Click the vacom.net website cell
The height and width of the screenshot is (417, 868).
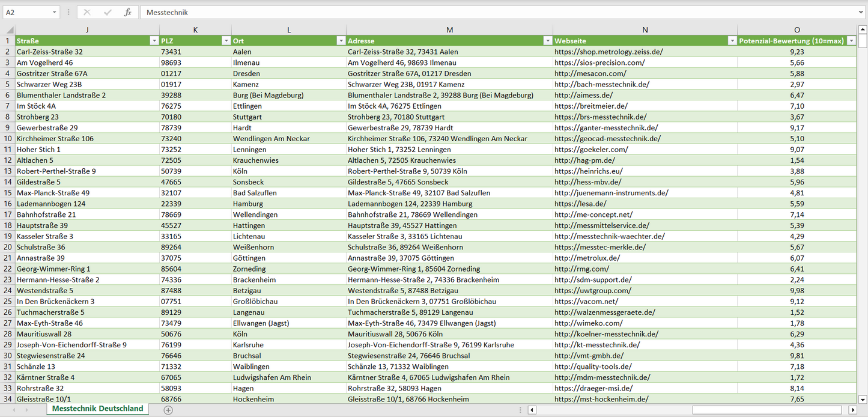pyautogui.click(x=586, y=302)
